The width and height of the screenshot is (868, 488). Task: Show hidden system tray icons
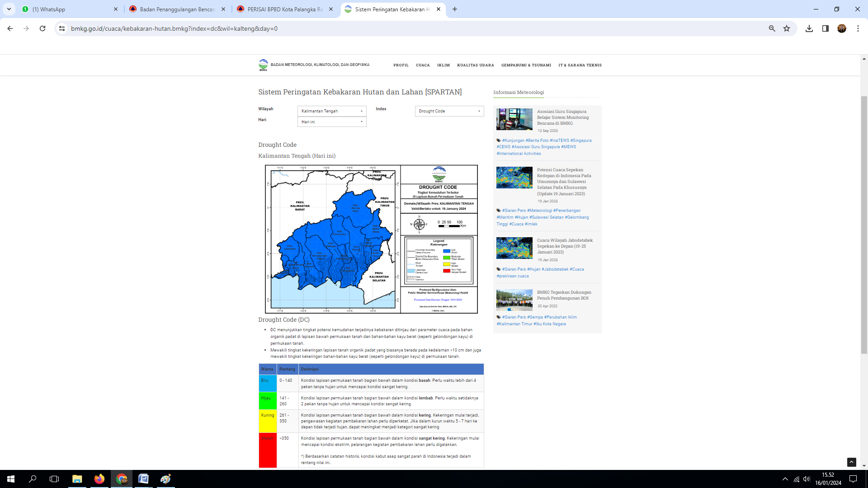785,479
